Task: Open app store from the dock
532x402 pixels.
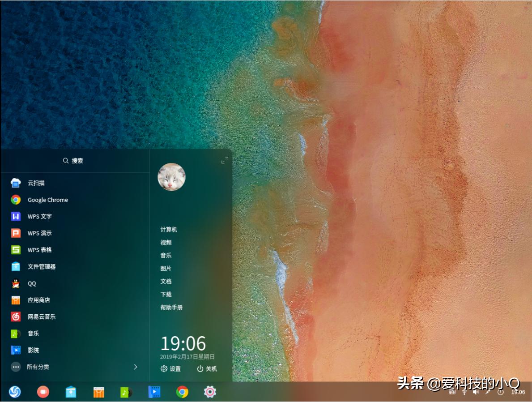Action: (x=98, y=392)
